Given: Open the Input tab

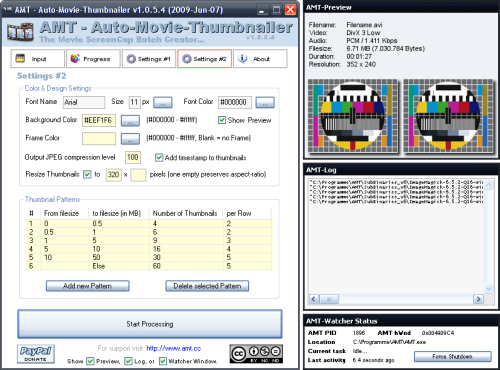Looking at the screenshot, I should (37, 59).
